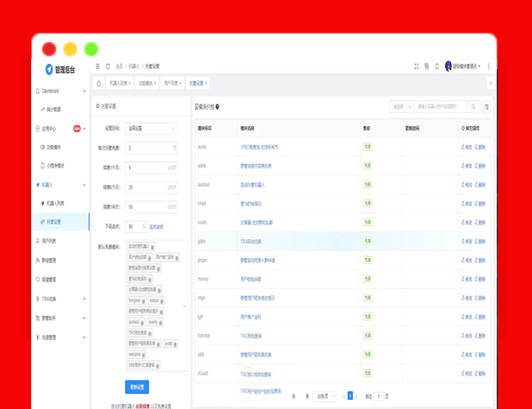The width and height of the screenshot is (532, 409).
Task: Collapse the Dashboard sidebar section
Action: tap(61, 91)
